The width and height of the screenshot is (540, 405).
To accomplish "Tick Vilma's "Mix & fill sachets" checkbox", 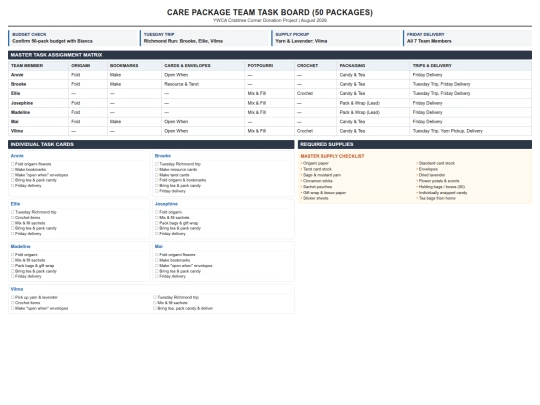I will (155, 303).
